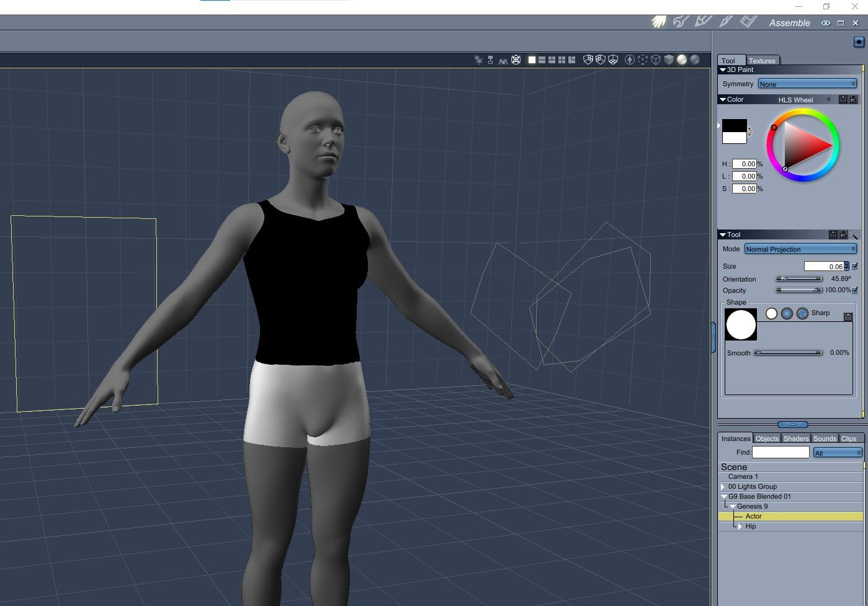Click the cube-with-arrows icon in viewport toolbar

pyautogui.click(x=516, y=60)
